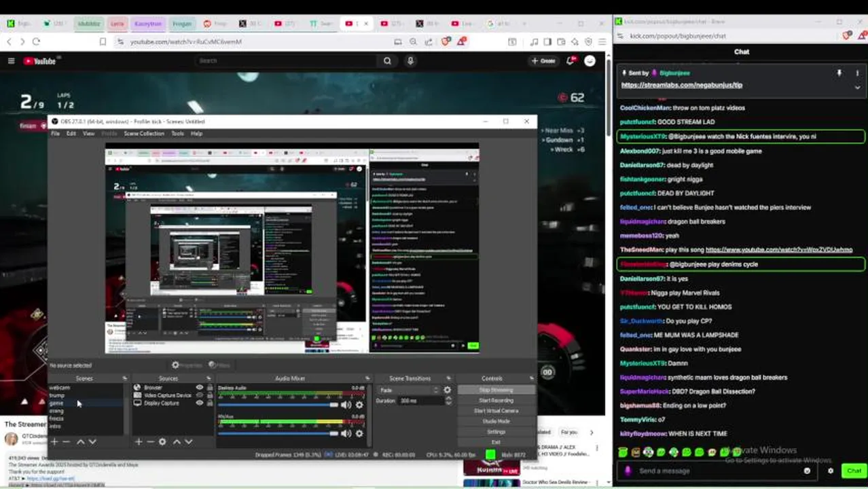Open the scene transition properties gear
The image size is (868, 489).
coord(447,390)
